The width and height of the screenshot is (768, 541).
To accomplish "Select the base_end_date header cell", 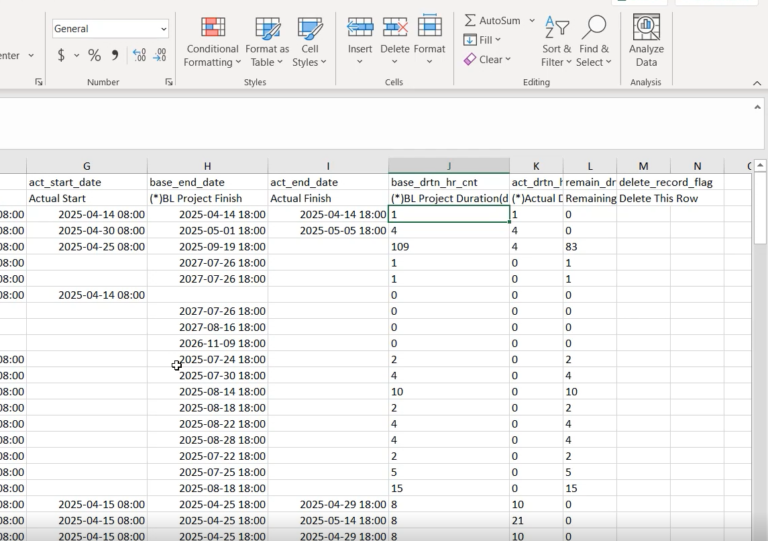I will tap(207, 182).
